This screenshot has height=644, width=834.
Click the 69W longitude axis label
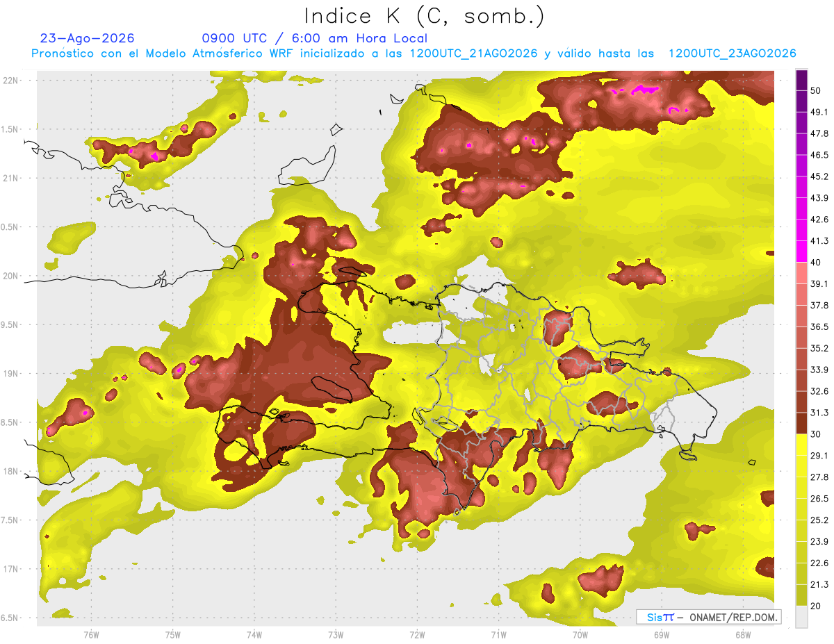coord(662,635)
